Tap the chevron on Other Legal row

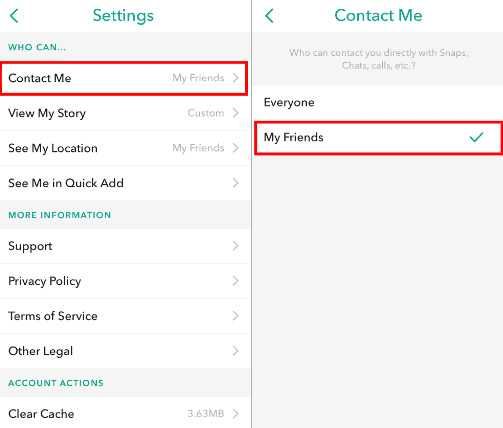[236, 351]
